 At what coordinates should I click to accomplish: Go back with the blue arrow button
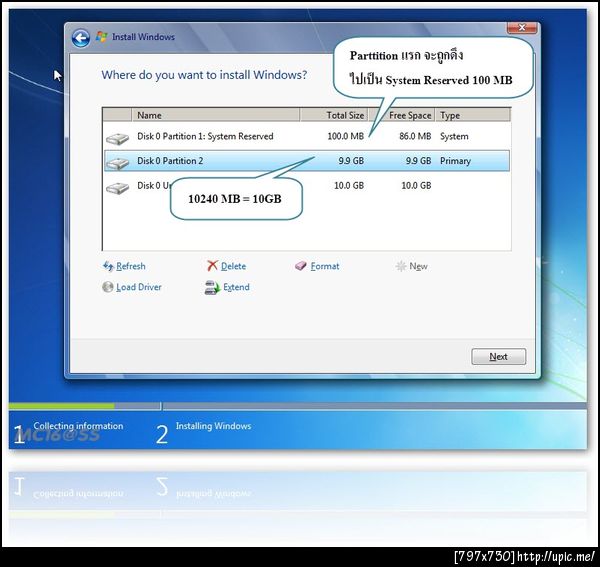click(81, 38)
